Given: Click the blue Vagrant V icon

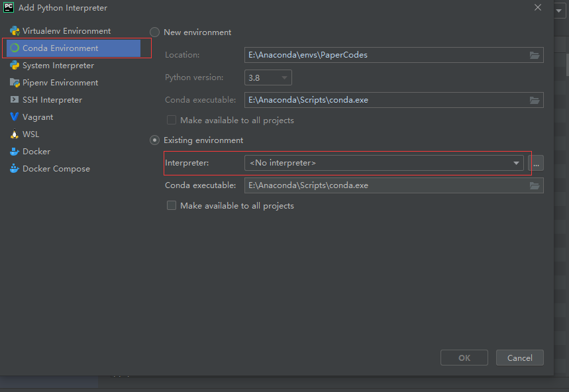Looking at the screenshot, I should click(x=15, y=117).
